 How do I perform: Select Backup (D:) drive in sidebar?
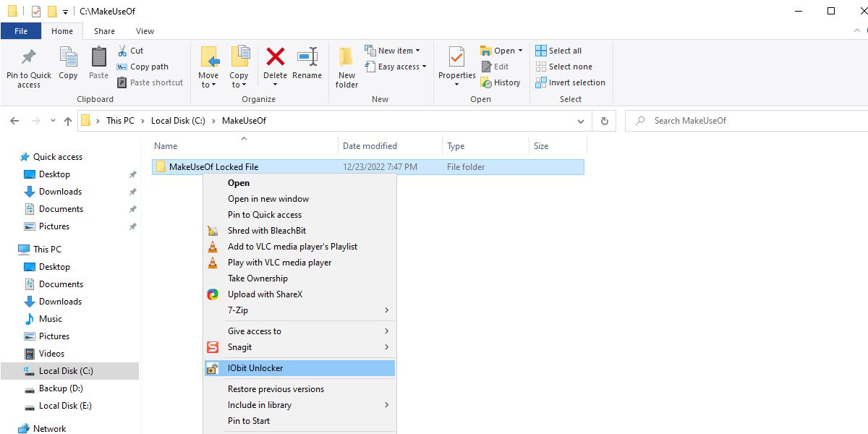click(x=61, y=388)
